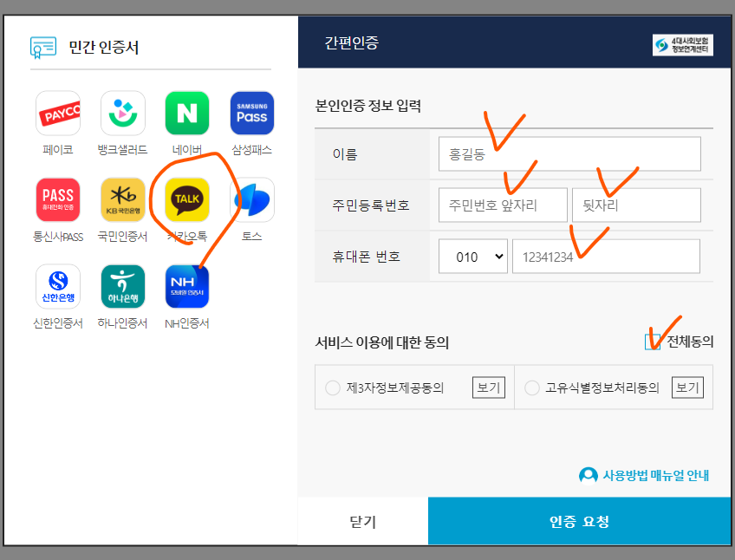Click the 4대사회보험 정보연계센터 logo
Image resolution: width=735 pixels, height=560 pixels.
tap(682, 45)
